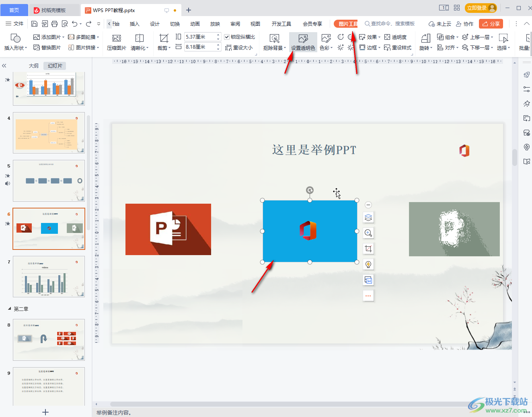This screenshot has height=417, width=532.
Task: Click the book icon in right sidebar
Action: coord(527,161)
